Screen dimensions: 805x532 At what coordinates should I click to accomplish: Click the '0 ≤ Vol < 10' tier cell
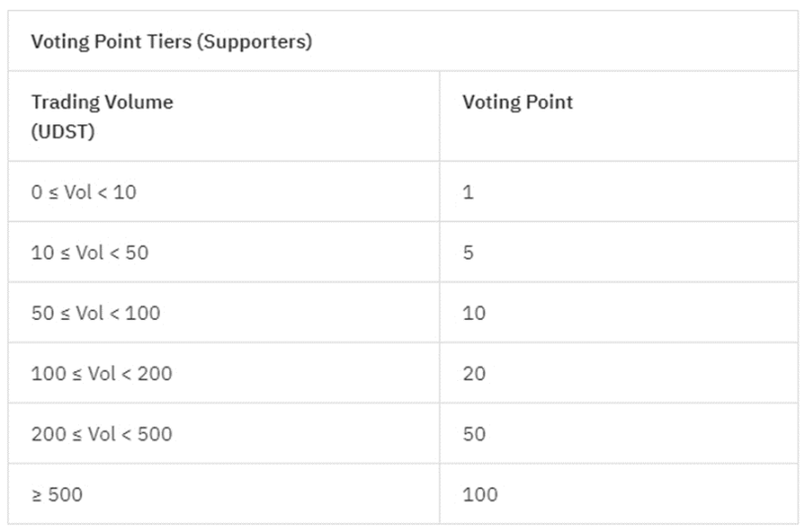coord(84,192)
